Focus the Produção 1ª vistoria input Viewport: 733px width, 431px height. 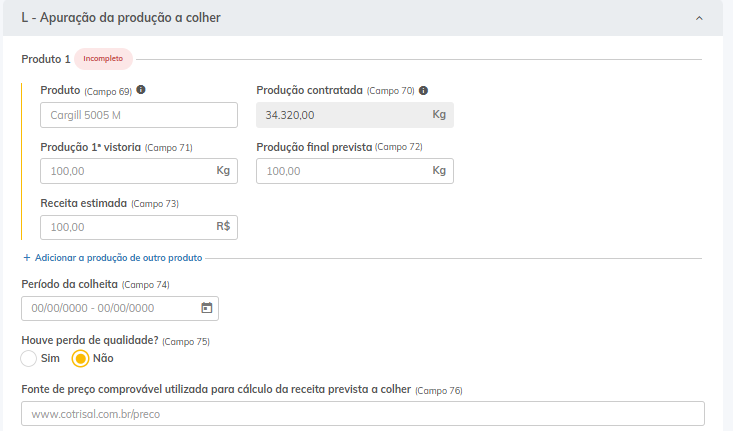pos(125,171)
